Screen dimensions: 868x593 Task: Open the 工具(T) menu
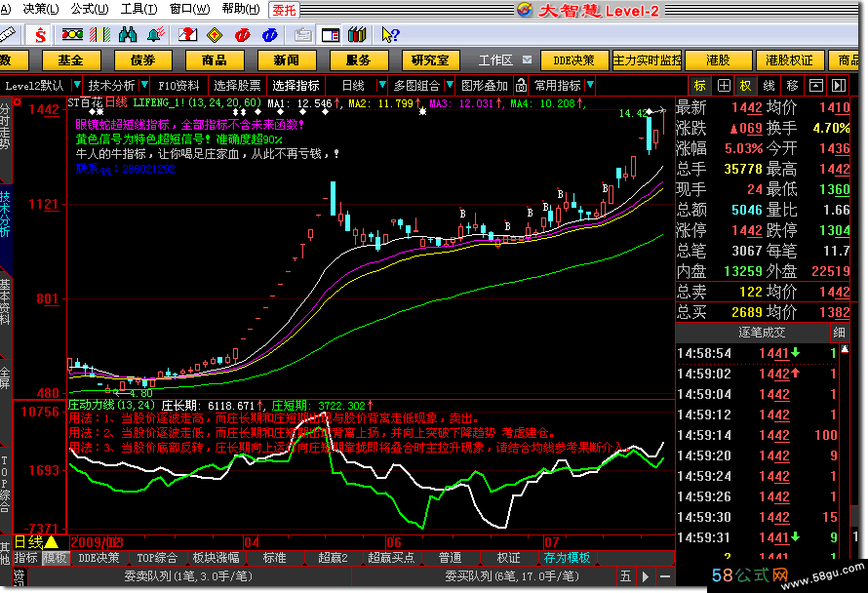click(x=138, y=9)
